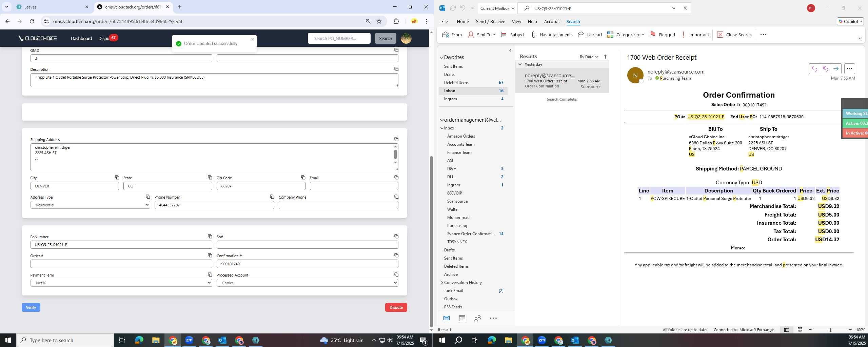The width and height of the screenshot is (868, 347).
Task: Open File Explorer from left taskbar
Action: click(x=156, y=340)
